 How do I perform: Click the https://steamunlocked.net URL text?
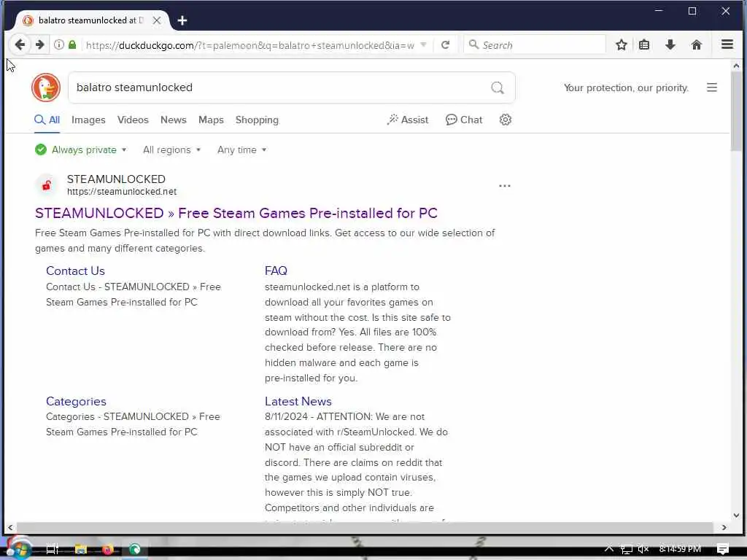122,192
